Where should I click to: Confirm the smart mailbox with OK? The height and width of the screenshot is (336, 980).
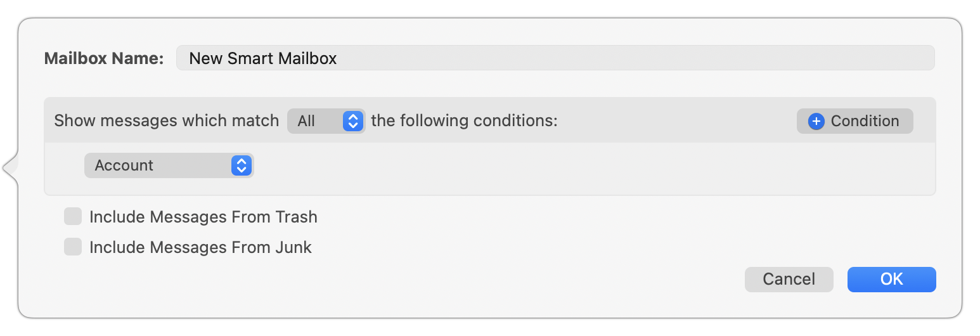point(891,280)
